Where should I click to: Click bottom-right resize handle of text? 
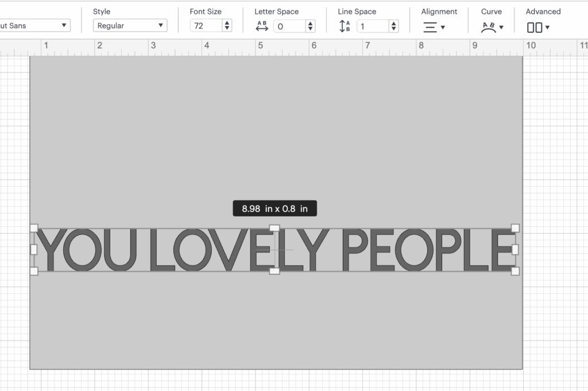click(x=515, y=270)
